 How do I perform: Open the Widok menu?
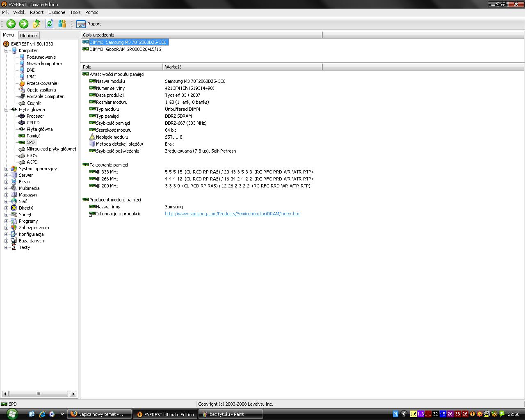coord(19,12)
